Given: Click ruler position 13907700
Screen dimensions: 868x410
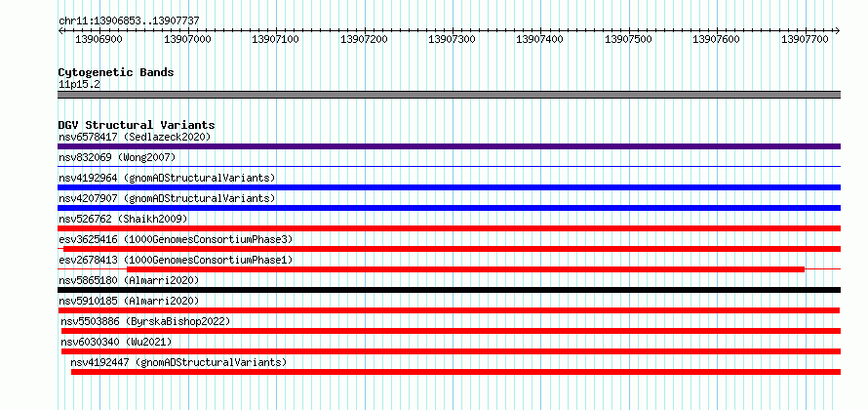Looking at the screenshot, I should tap(806, 39).
